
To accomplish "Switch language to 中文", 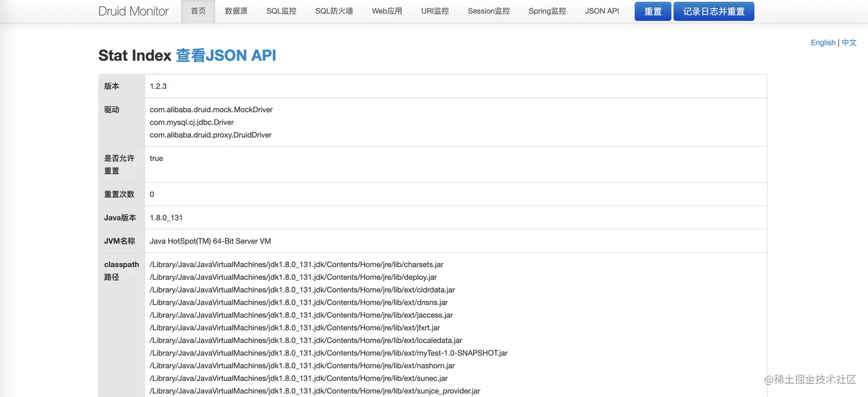I will (x=848, y=43).
